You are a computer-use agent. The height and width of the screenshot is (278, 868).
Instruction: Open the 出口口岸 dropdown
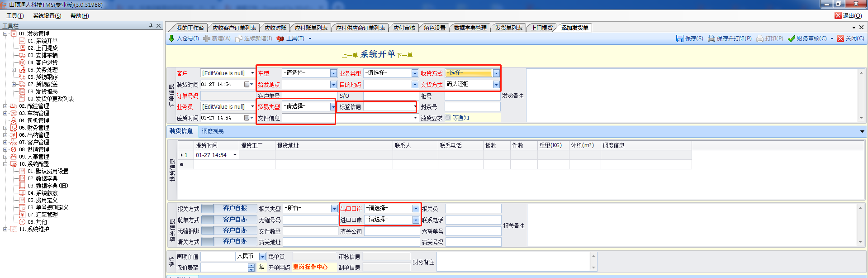tap(415, 208)
